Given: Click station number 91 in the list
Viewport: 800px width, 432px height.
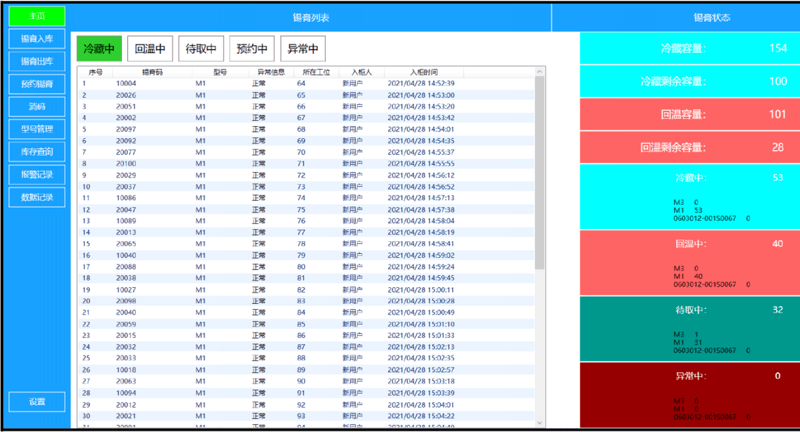Looking at the screenshot, I should pyautogui.click(x=301, y=393).
